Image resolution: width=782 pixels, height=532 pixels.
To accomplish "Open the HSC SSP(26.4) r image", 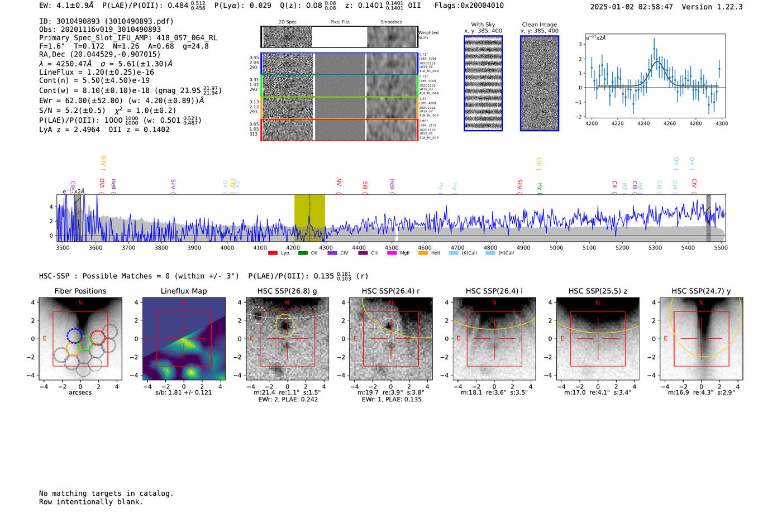I will click(x=391, y=339).
